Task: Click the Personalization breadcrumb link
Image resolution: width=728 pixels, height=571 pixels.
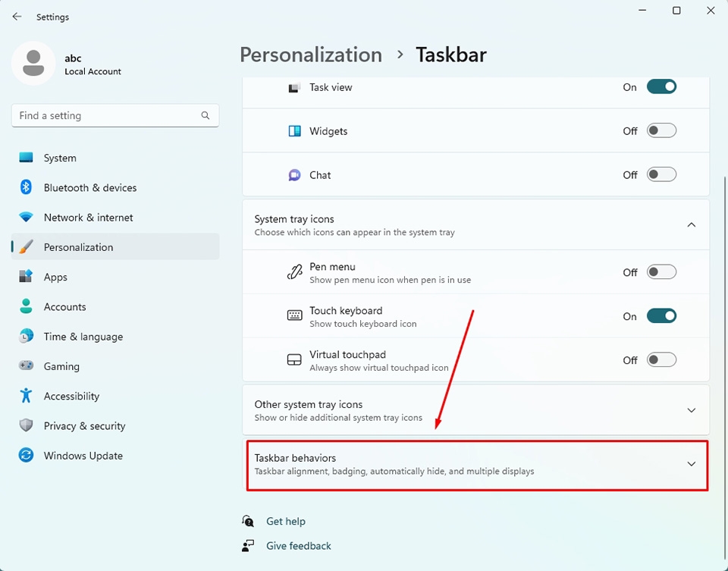Action: [x=311, y=55]
